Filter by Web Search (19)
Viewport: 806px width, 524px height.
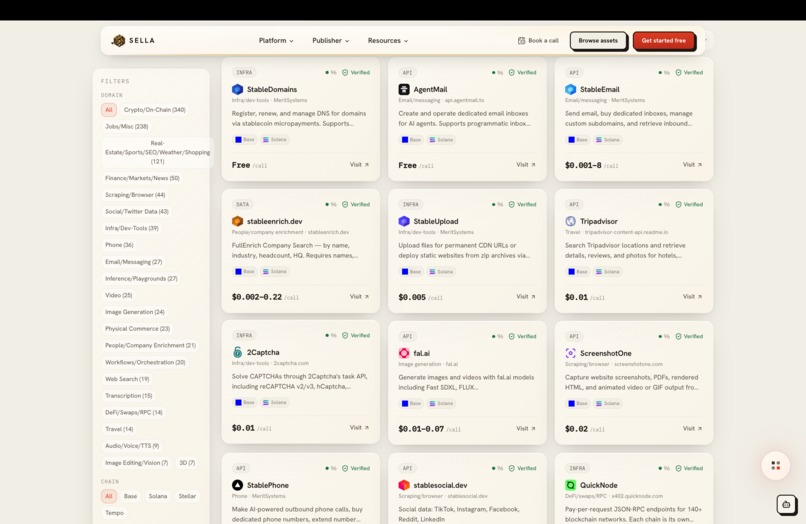point(127,379)
